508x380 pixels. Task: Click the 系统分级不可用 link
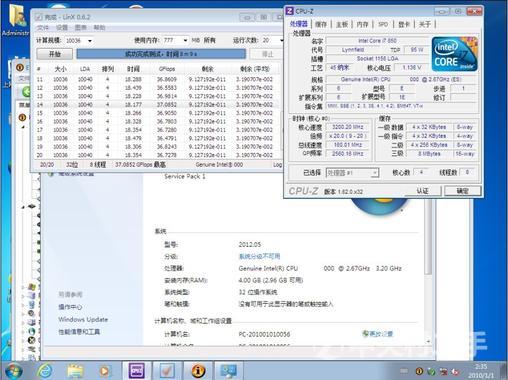tap(259, 256)
